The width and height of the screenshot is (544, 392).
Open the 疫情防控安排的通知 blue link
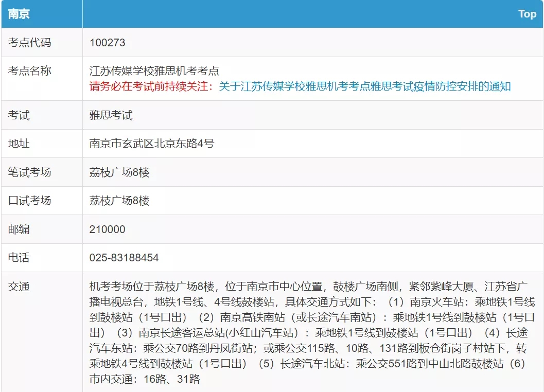coord(364,86)
